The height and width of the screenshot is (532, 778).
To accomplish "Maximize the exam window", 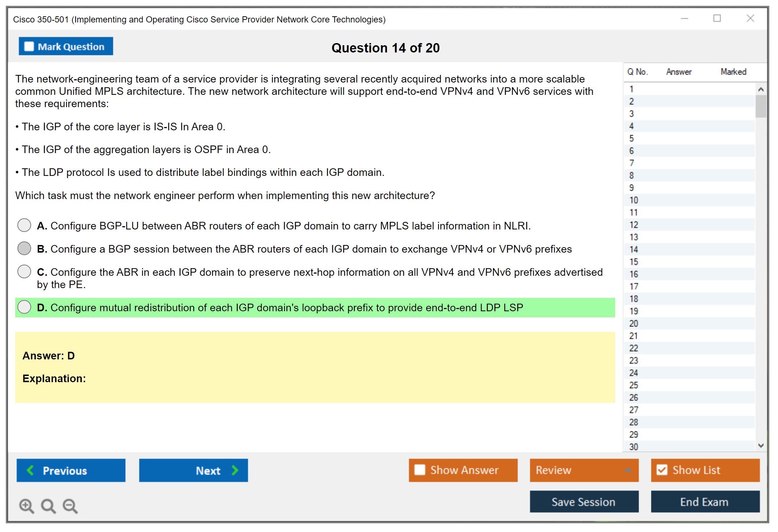I will point(717,18).
